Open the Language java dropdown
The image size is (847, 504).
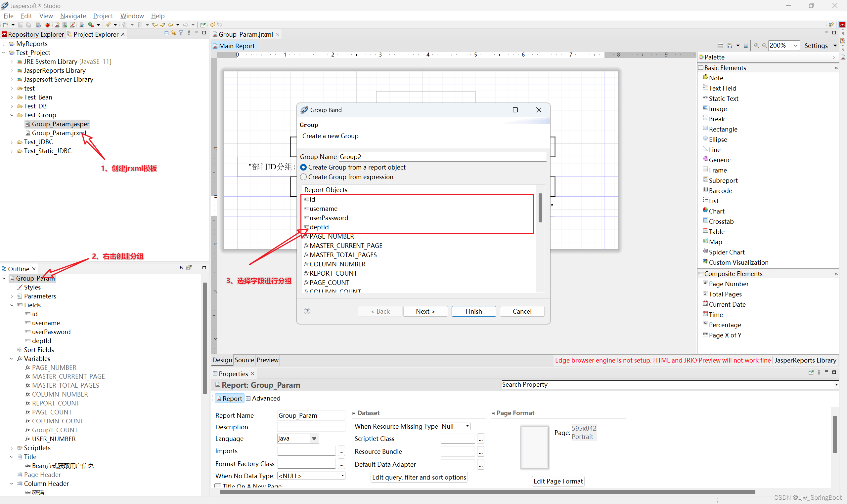[314, 439]
